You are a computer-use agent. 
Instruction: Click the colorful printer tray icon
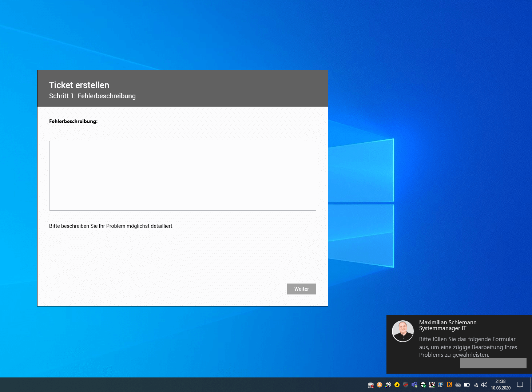pyautogui.click(x=388, y=385)
